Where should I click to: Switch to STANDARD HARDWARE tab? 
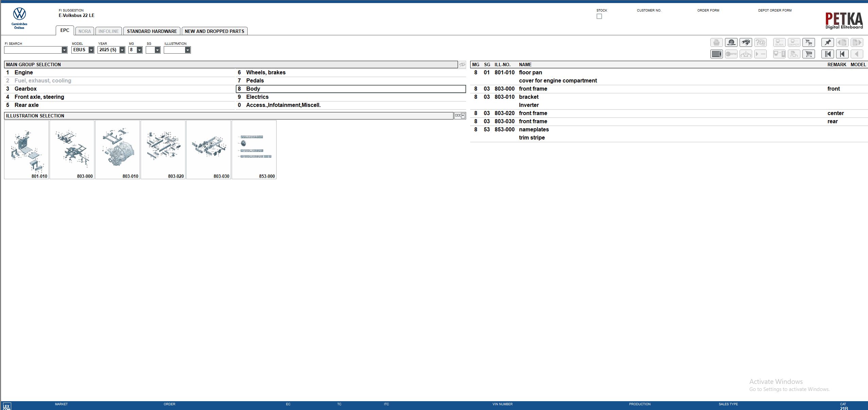pos(152,31)
